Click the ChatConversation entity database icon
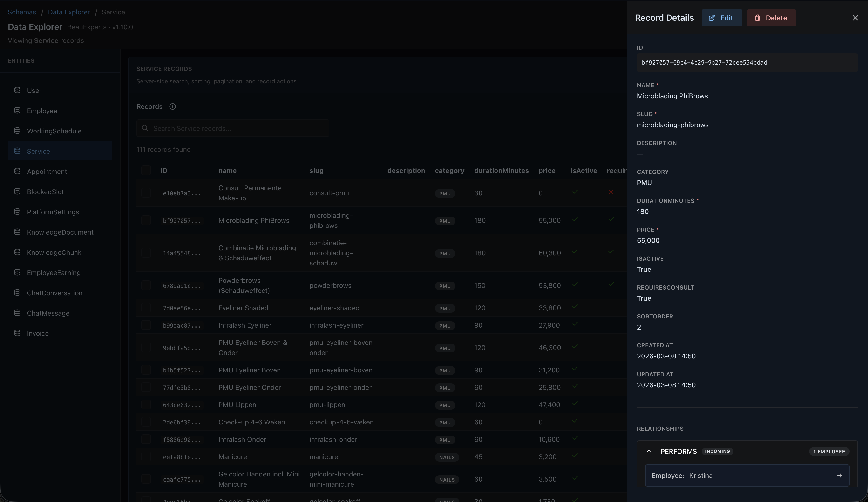This screenshot has height=502, width=868. pyautogui.click(x=17, y=292)
